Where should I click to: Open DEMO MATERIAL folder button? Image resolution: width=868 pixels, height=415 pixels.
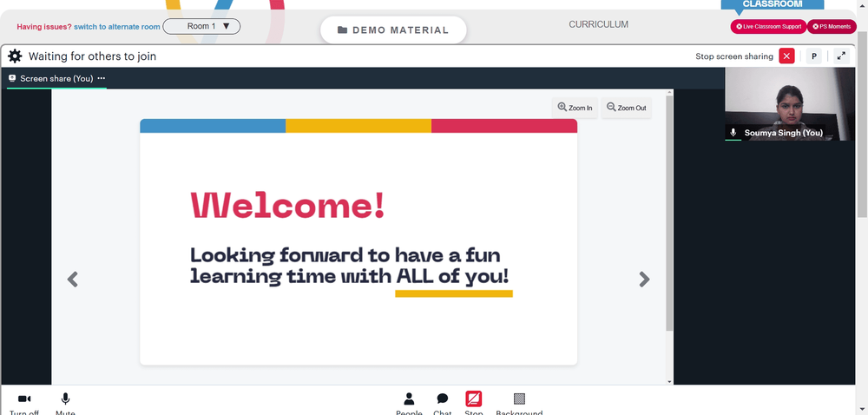(x=393, y=30)
